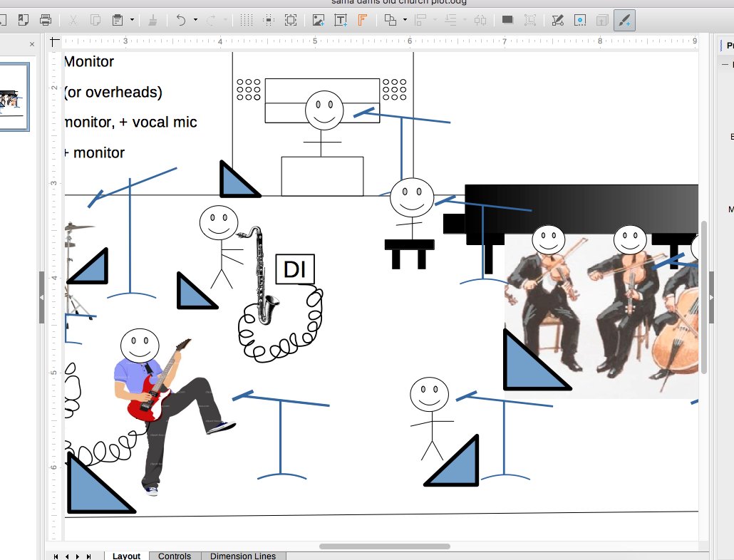
Task: Toggle the Extrusion 3D icon
Action: coord(602,20)
